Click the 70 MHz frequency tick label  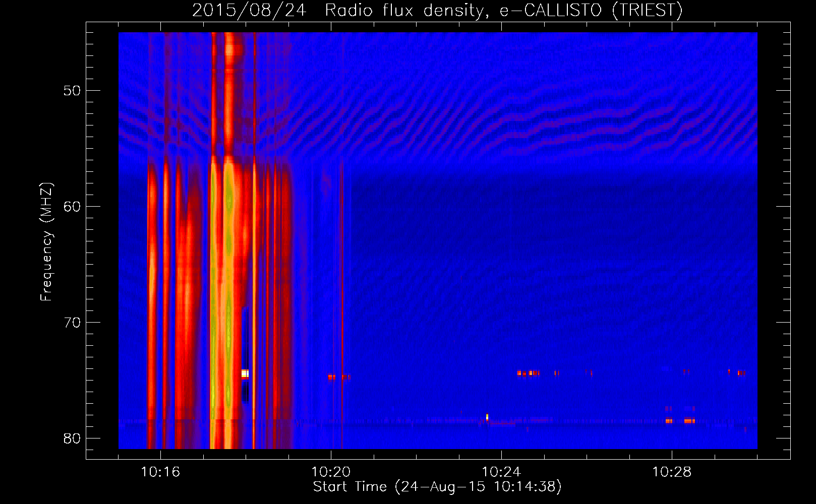[x=73, y=323]
